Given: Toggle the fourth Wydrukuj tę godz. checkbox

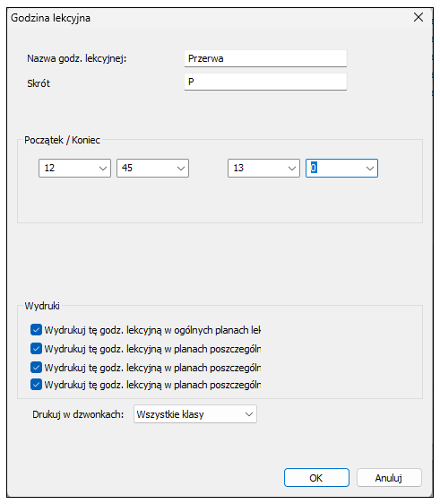Looking at the screenshot, I should (x=36, y=385).
